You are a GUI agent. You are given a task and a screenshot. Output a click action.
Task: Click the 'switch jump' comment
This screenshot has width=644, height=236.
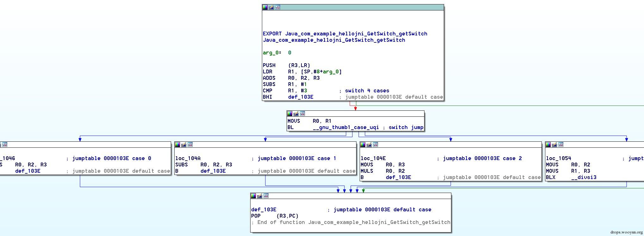click(x=406, y=127)
